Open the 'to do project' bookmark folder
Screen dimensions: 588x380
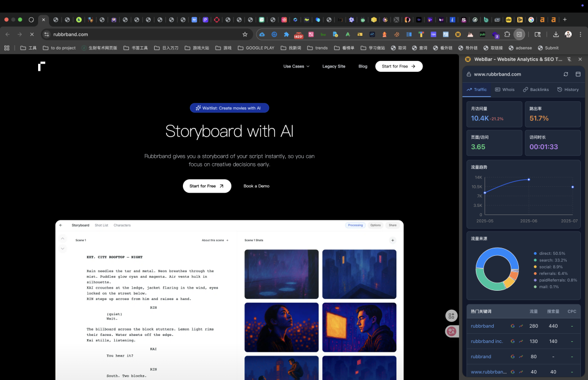pos(59,48)
